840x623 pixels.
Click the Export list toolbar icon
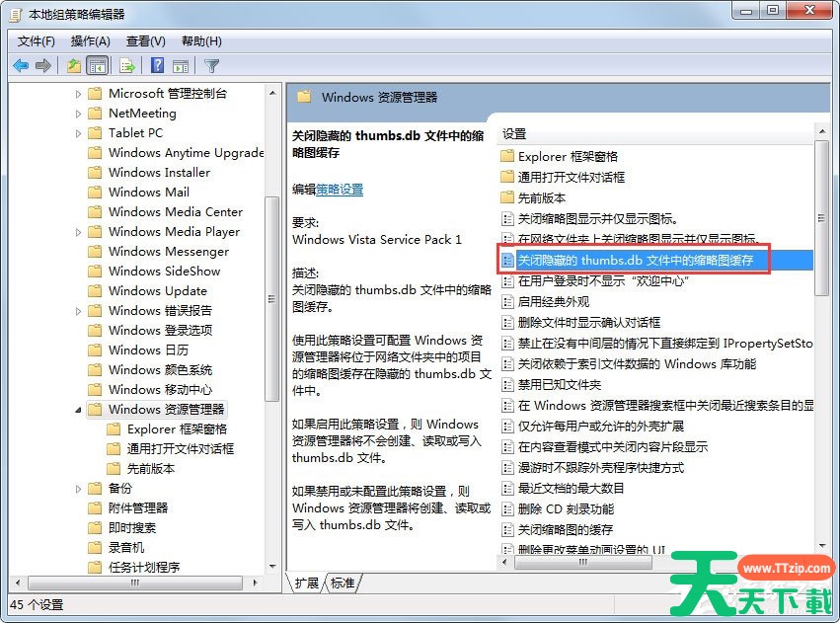coord(127,66)
